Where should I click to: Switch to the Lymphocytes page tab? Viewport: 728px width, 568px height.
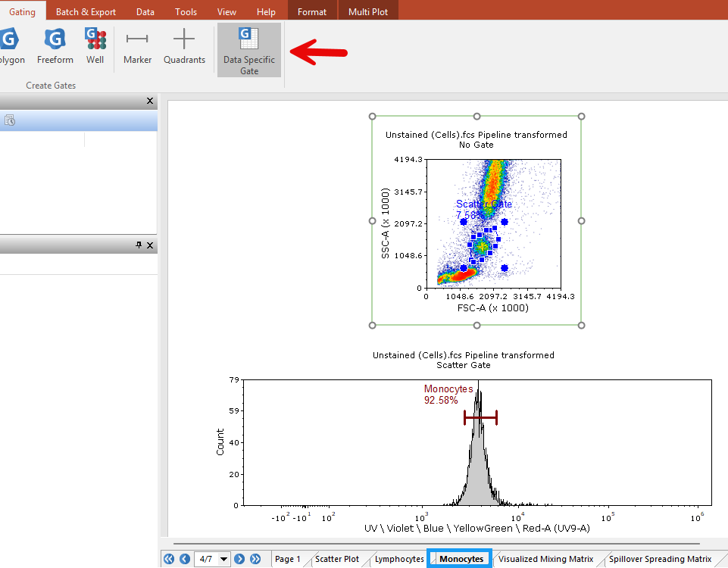point(399,559)
